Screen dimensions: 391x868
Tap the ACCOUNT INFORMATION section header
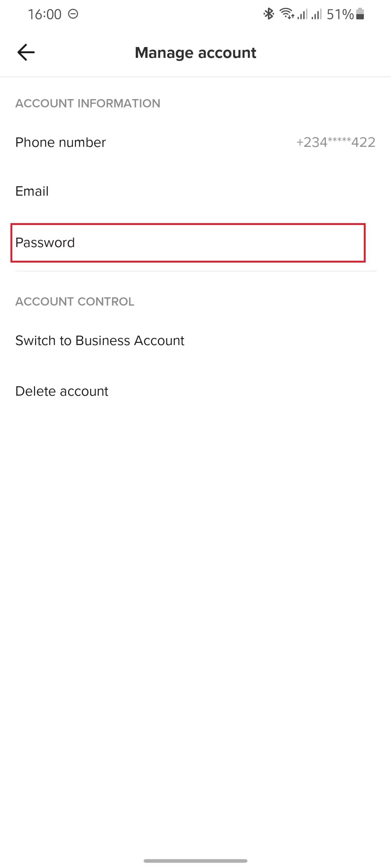click(x=88, y=103)
